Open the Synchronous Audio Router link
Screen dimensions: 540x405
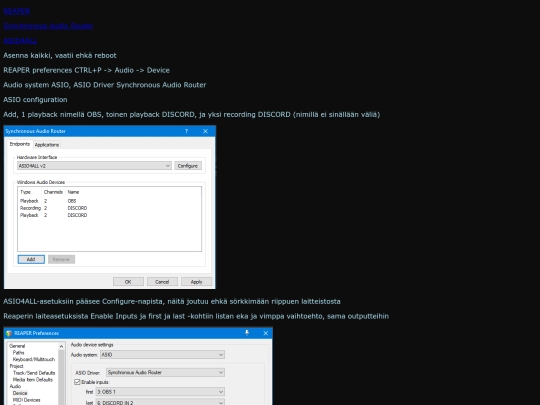click(48, 26)
